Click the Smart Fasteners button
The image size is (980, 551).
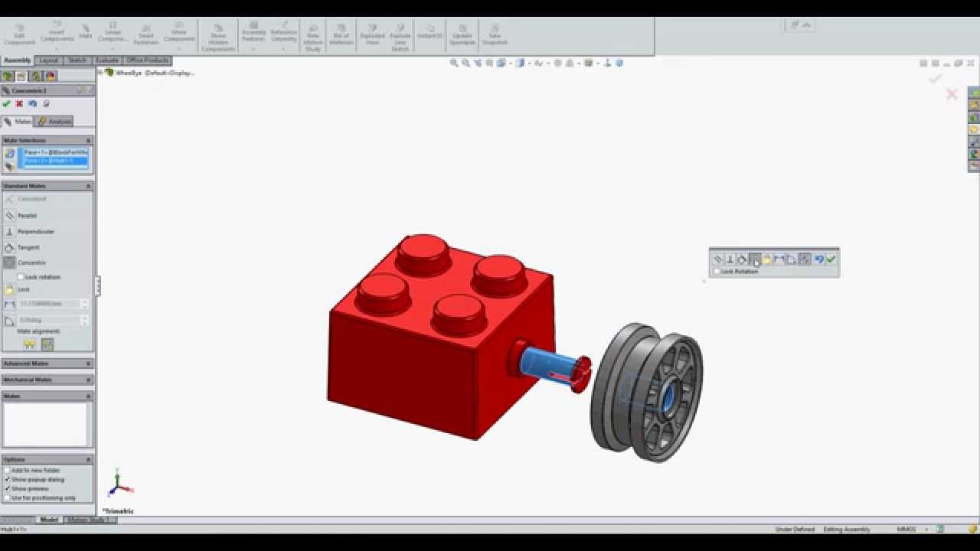(x=145, y=35)
